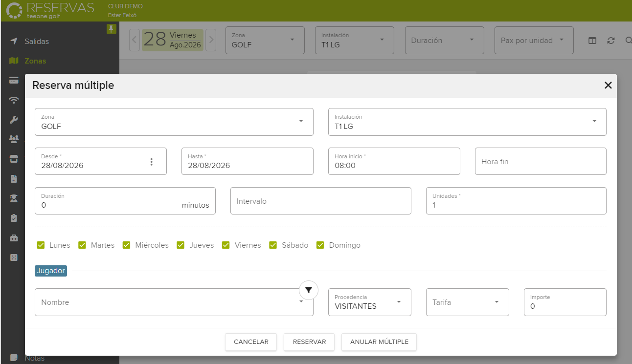The width and height of the screenshot is (632, 364).
Task: Open the invoice document sidebar icon
Action: 14,179
